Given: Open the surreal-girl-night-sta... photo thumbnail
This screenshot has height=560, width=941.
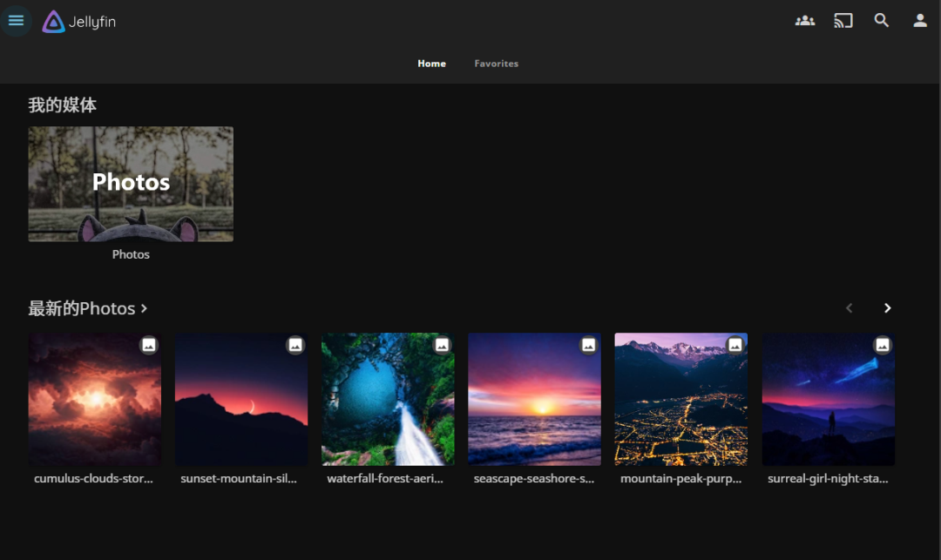Looking at the screenshot, I should point(829,399).
